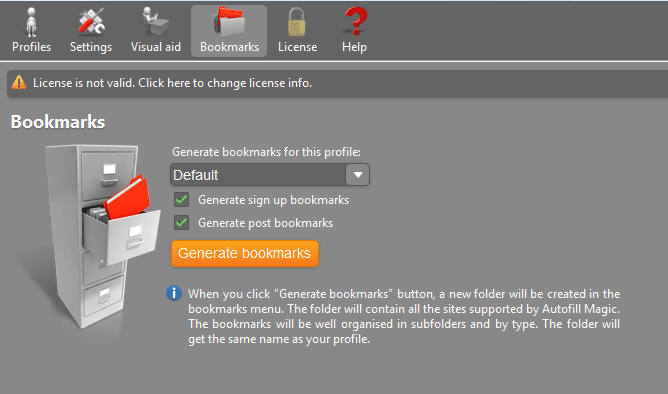Click the blue info icon
Viewport: 668px width, 394px height.
[174, 293]
